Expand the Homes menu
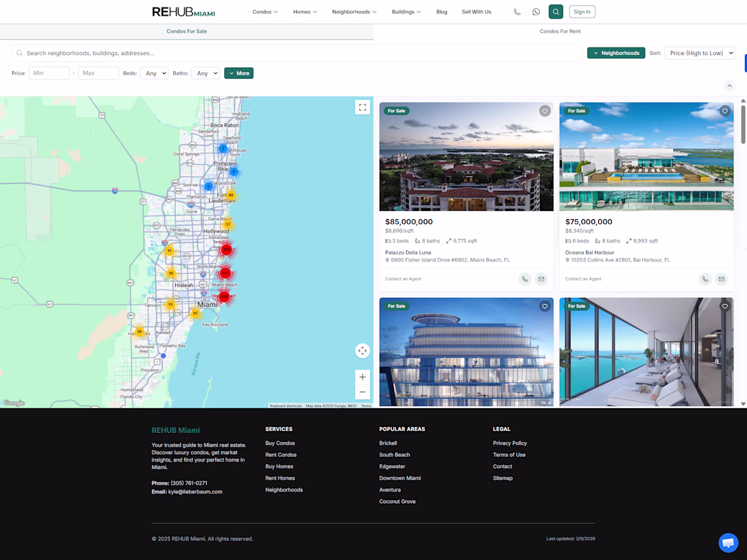The width and height of the screenshot is (747, 560). (x=305, y=12)
